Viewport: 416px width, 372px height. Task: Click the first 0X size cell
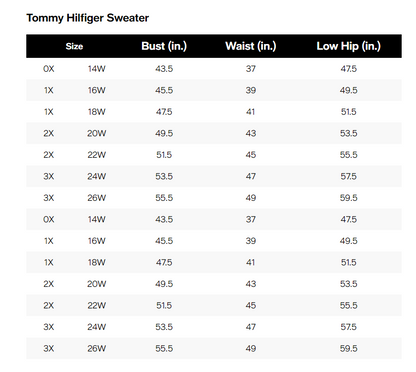[x=49, y=69]
